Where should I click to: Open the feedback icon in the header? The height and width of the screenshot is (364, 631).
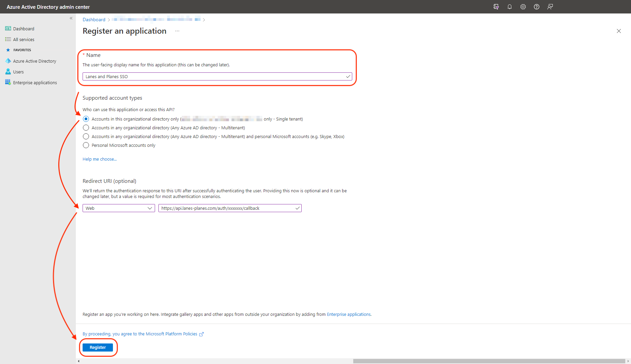550,7
